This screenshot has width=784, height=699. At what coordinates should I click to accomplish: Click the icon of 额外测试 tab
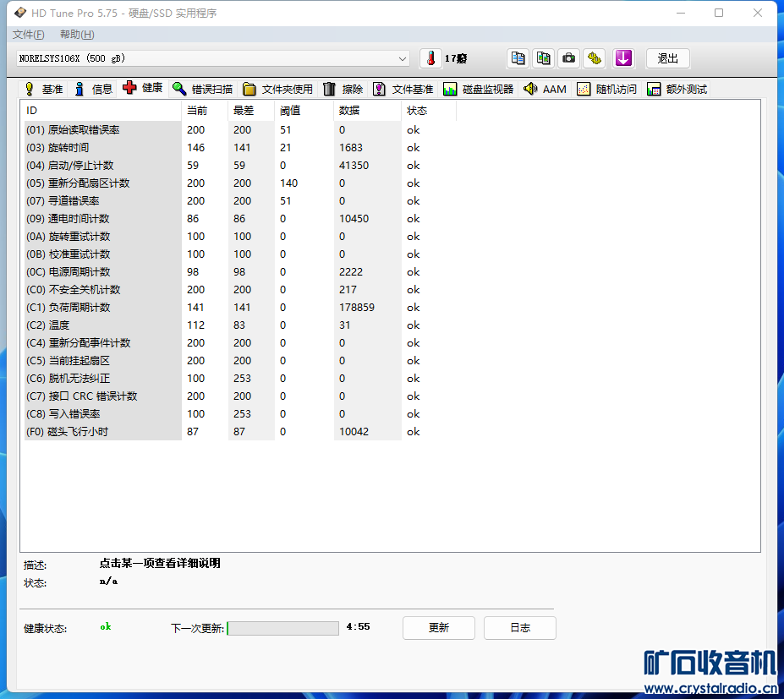(x=654, y=89)
